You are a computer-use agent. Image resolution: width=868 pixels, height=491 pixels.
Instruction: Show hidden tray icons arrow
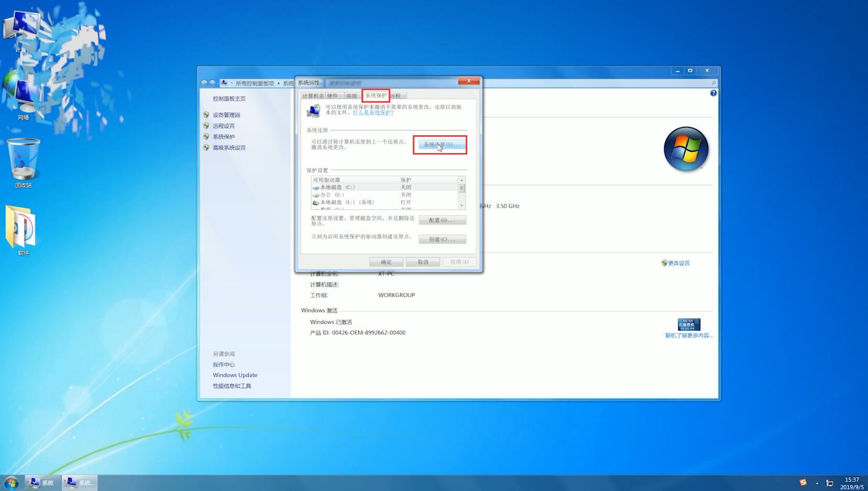point(817,483)
